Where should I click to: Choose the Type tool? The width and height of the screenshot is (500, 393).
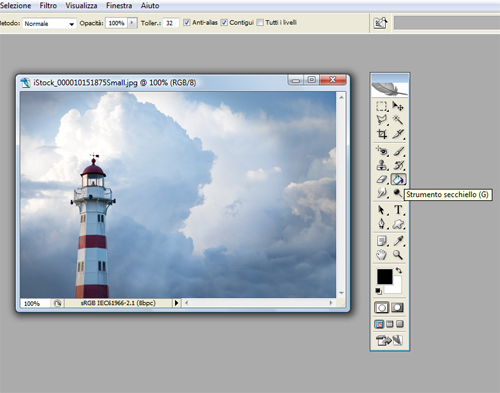tap(398, 210)
